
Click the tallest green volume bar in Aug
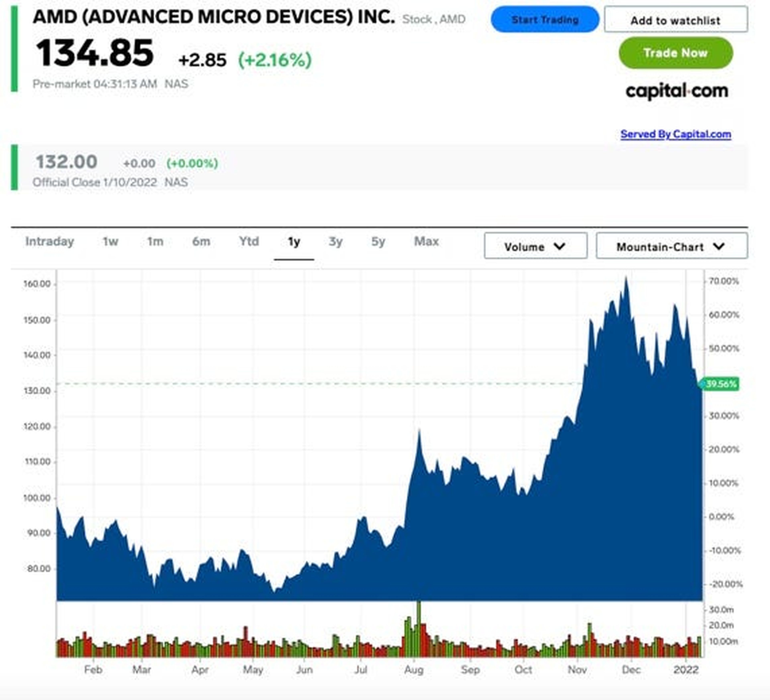419,627
